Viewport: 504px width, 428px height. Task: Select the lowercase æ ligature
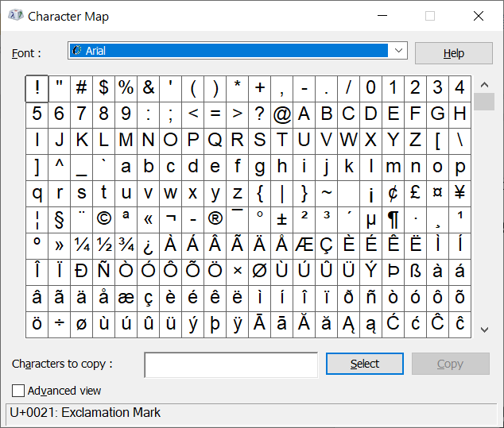tap(126, 299)
